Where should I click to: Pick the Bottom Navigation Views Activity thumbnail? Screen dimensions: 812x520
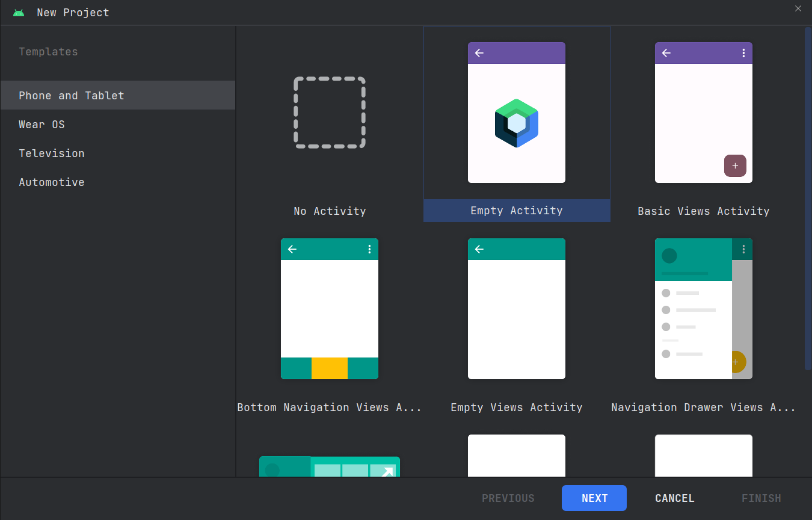coord(330,309)
